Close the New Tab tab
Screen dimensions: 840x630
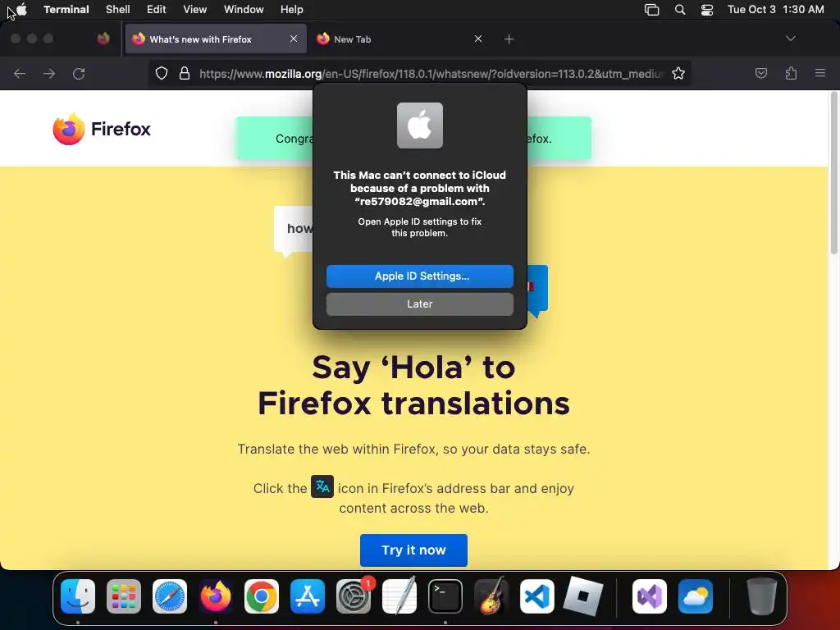478,39
